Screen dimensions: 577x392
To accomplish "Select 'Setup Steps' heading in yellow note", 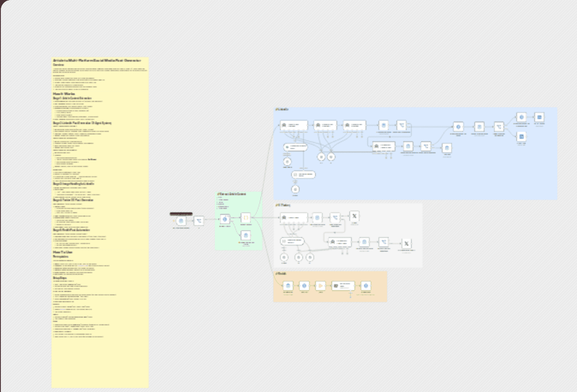I will (60, 278).
